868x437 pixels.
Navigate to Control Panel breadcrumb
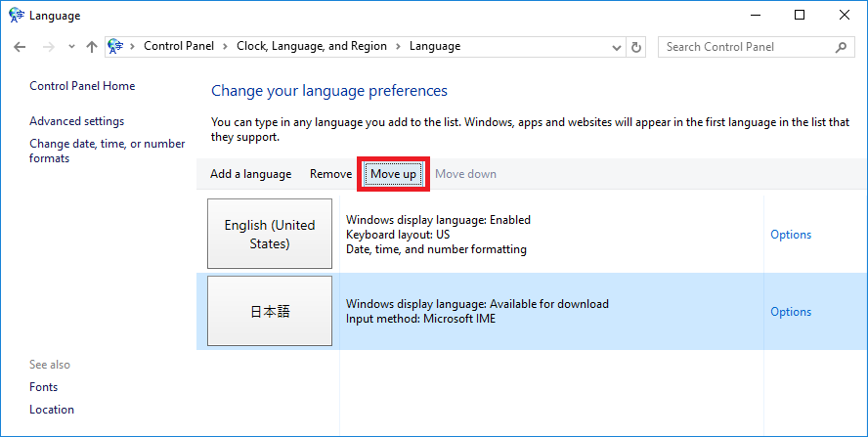coord(179,46)
